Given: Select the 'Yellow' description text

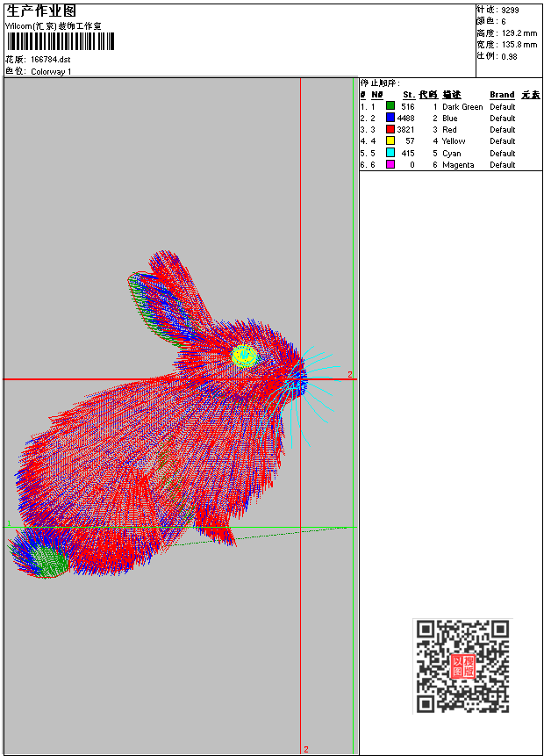Looking at the screenshot, I should (x=454, y=141).
